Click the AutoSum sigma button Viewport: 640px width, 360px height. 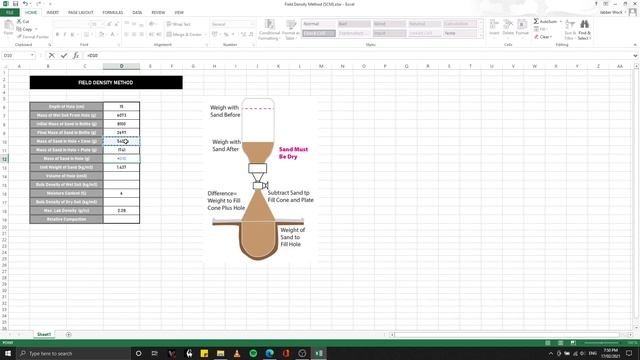[x=545, y=21]
